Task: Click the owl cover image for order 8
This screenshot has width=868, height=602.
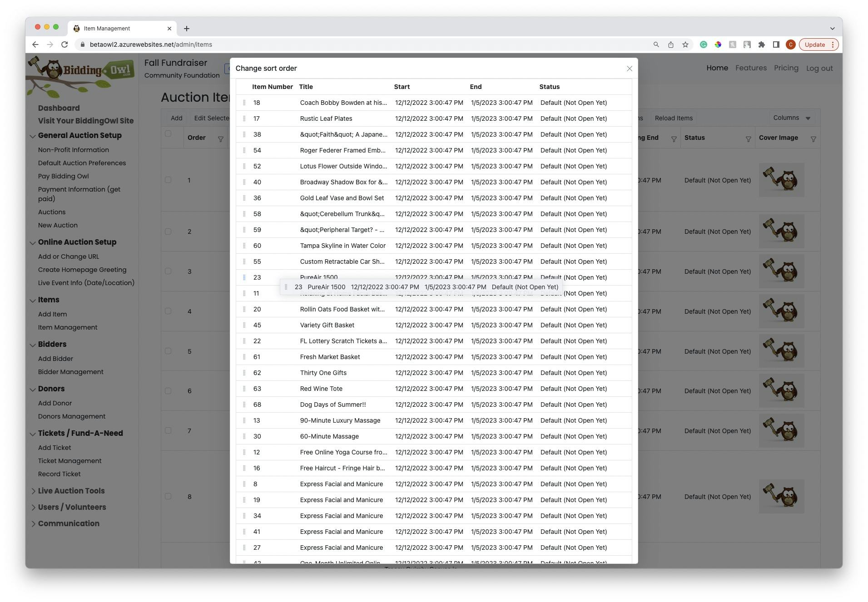Action: (781, 496)
